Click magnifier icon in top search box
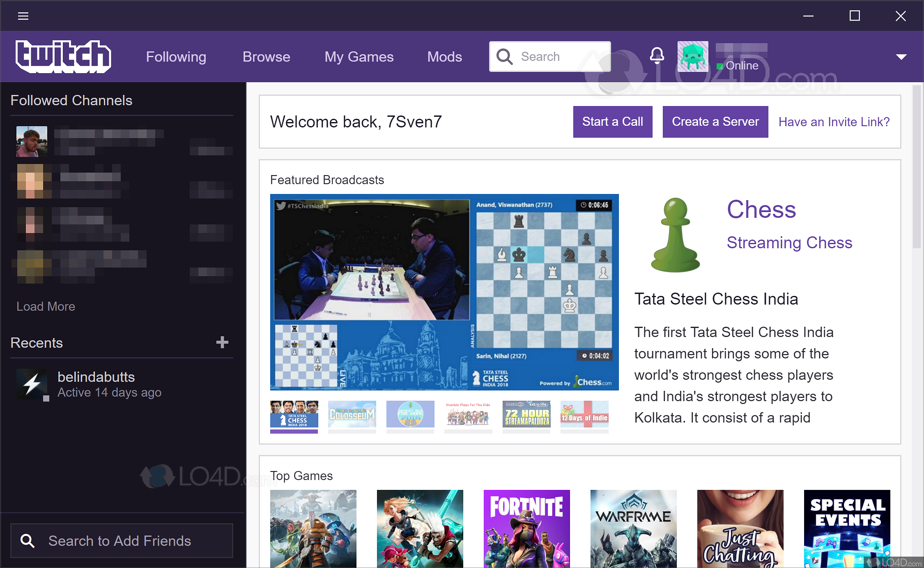The width and height of the screenshot is (924, 568). [504, 57]
